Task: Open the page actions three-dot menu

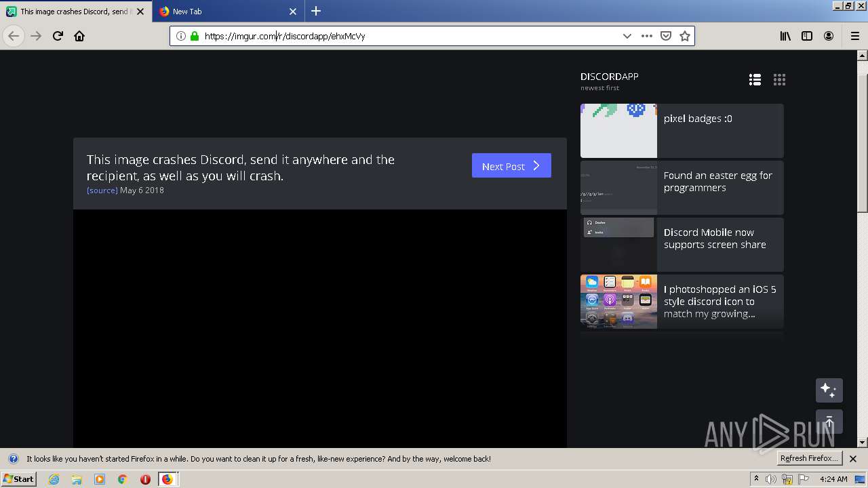Action: pos(647,36)
